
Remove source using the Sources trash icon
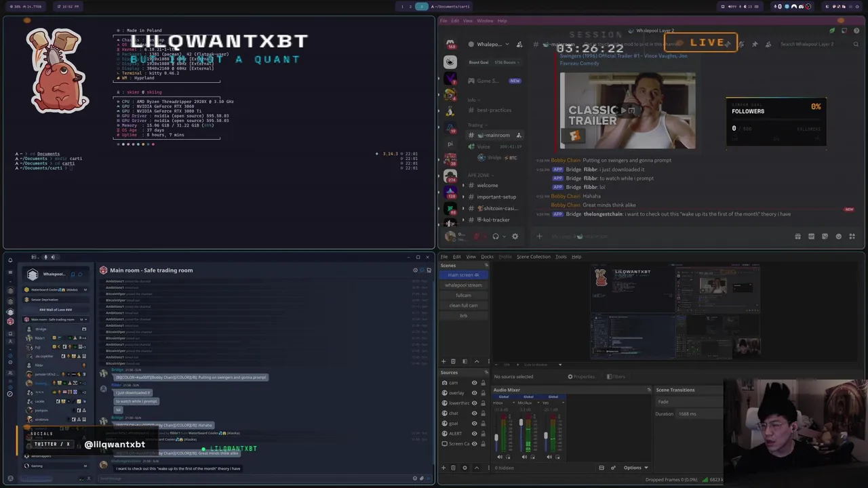point(454,468)
